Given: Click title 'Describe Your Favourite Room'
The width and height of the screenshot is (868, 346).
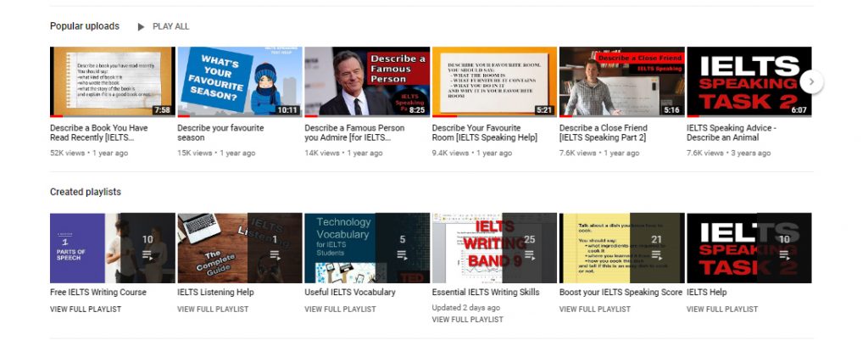Looking at the screenshot, I should pos(484,133).
